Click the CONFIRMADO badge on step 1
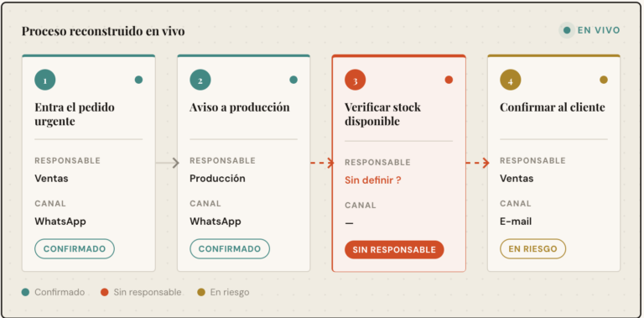The height and width of the screenshot is (318, 644). tap(75, 249)
